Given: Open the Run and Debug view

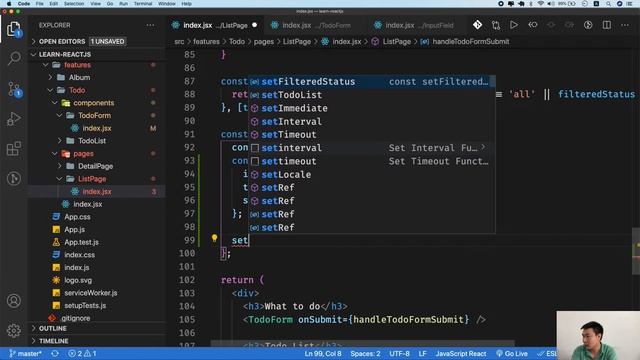Looking at the screenshot, I should pos(14,119).
